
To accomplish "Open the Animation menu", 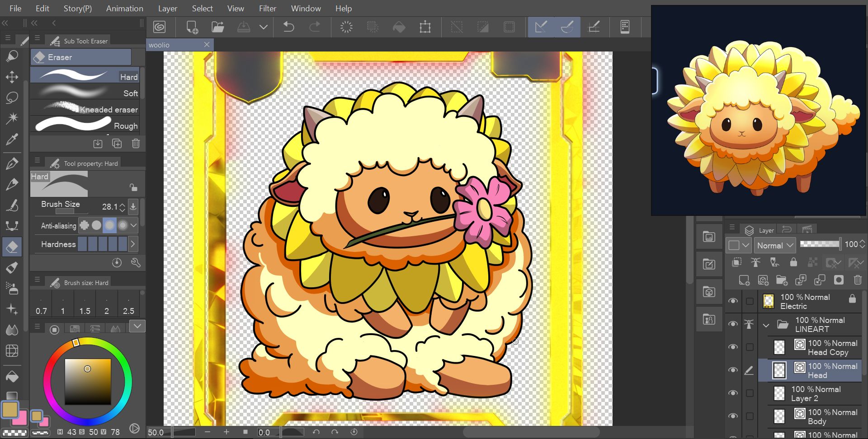I will [125, 8].
